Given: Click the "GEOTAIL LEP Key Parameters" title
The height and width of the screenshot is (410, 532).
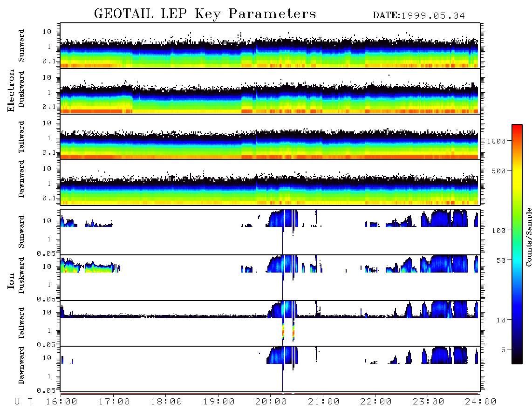Looking at the screenshot, I should click(205, 14).
